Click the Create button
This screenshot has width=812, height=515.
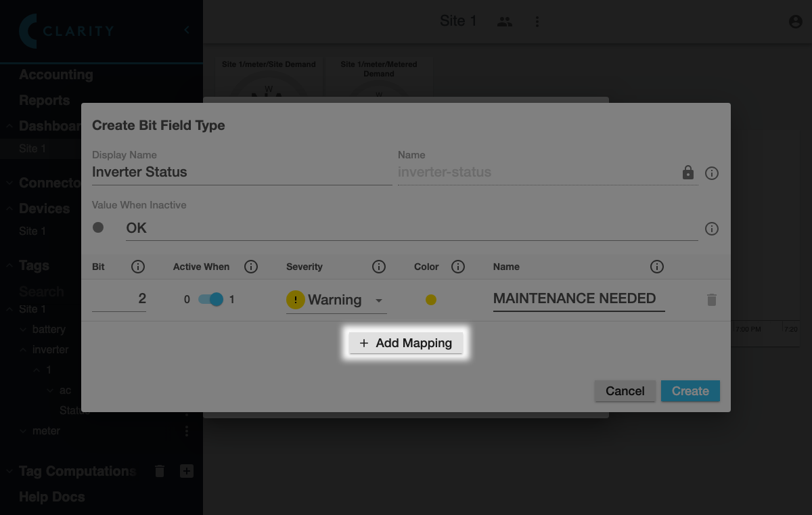point(690,391)
